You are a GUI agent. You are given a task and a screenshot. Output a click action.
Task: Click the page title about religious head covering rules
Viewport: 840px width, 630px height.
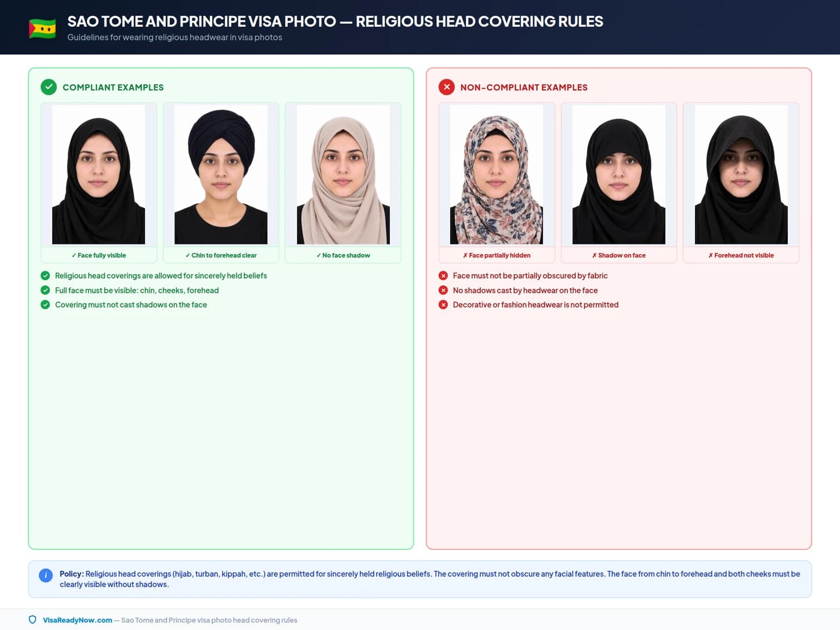(335, 21)
